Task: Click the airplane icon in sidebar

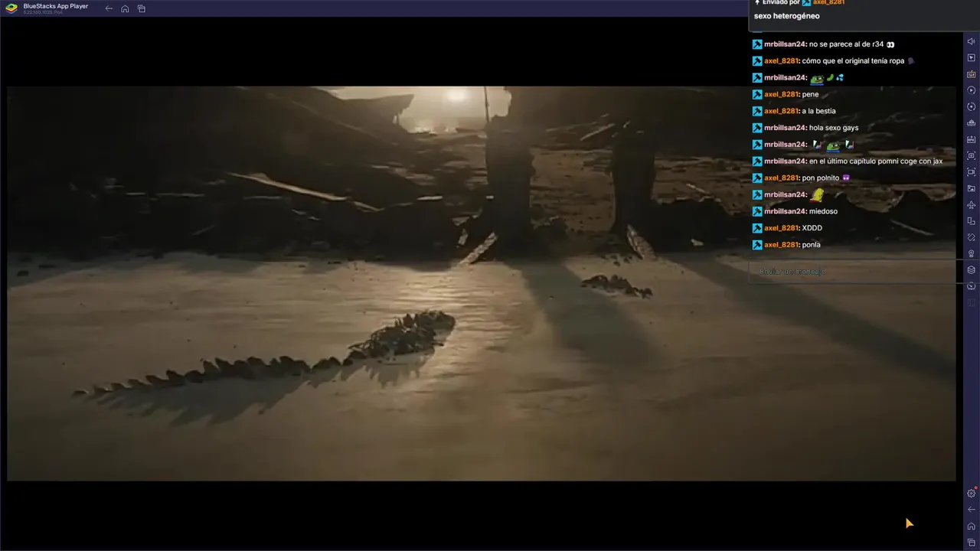Action: click(971, 204)
